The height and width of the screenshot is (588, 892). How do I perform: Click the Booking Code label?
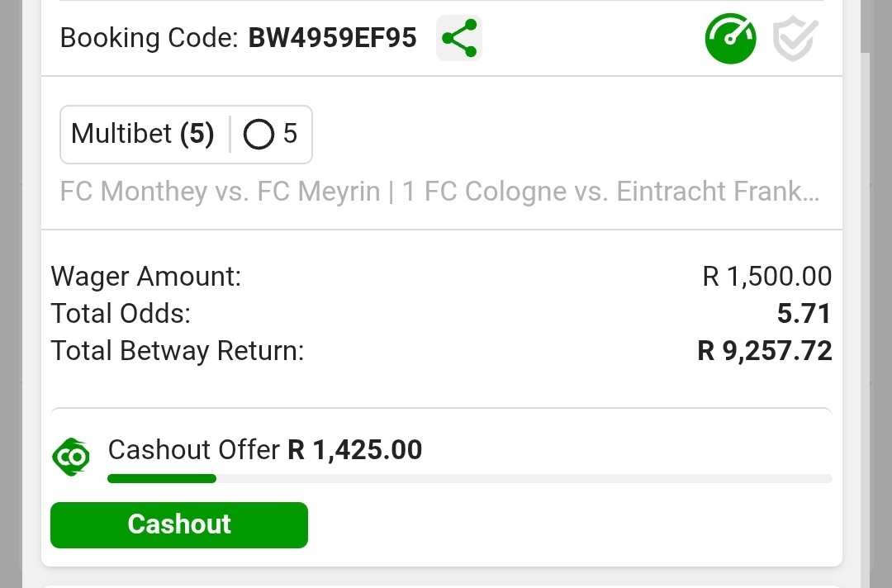[149, 38]
